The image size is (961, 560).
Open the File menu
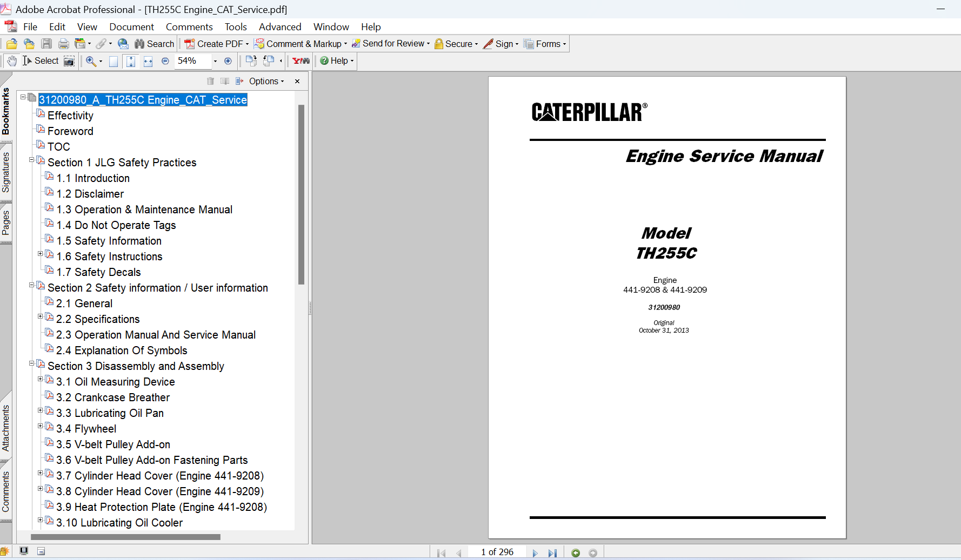[x=30, y=26]
